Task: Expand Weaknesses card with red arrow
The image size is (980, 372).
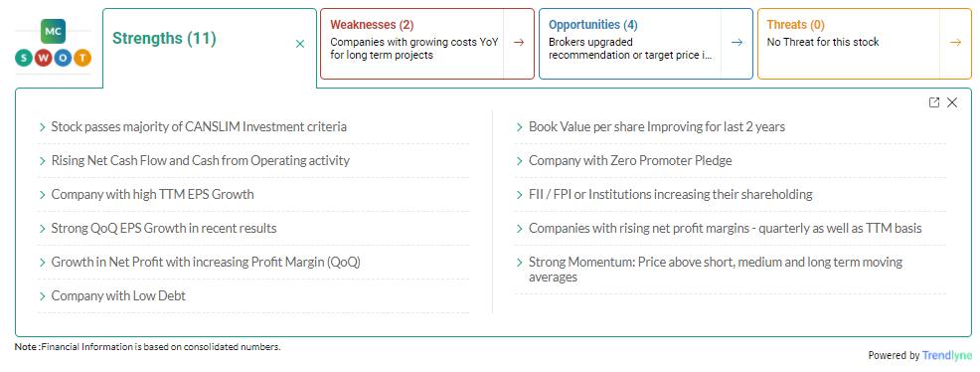Action: click(x=519, y=43)
